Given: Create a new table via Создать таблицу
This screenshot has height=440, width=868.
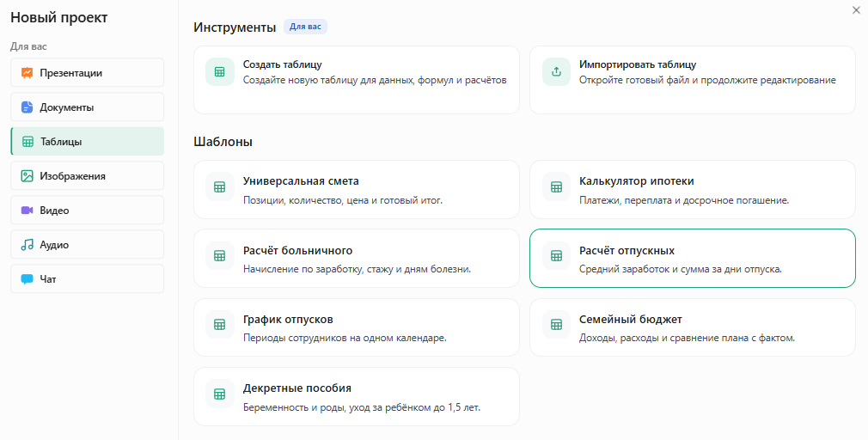Looking at the screenshot, I should pyautogui.click(x=357, y=80).
